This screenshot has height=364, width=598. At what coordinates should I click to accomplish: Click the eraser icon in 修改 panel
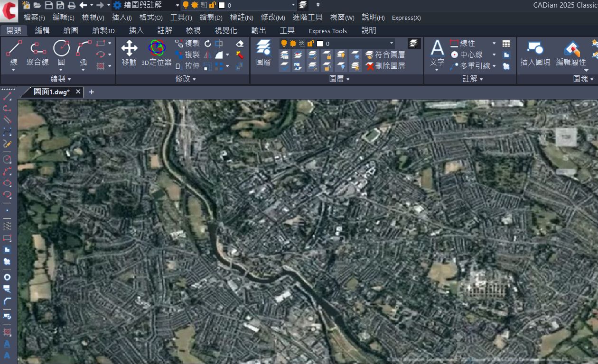point(240,43)
